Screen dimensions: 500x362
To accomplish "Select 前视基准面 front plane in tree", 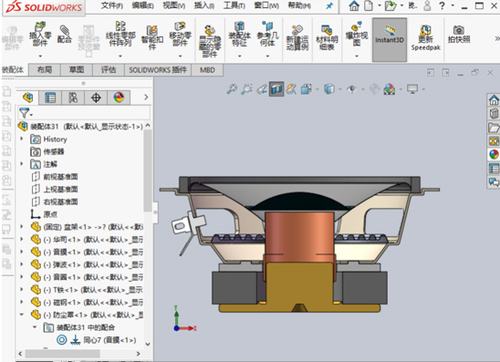I will point(54,176).
